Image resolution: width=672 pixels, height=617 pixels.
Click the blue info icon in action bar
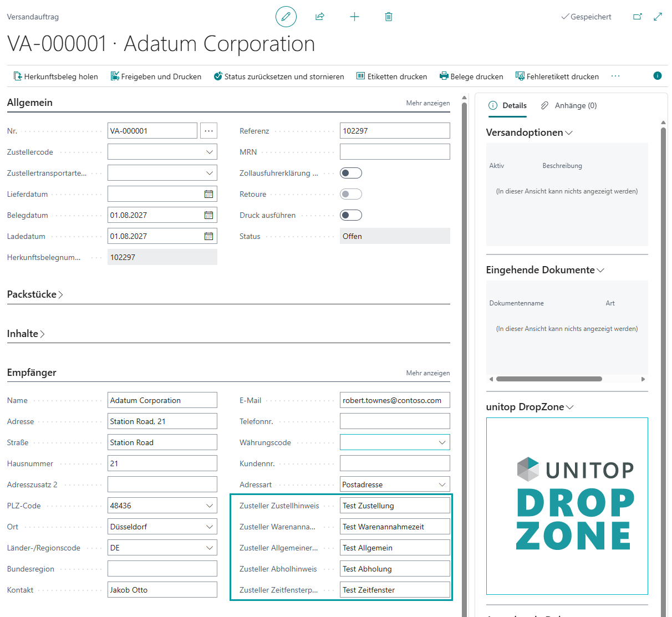(658, 76)
